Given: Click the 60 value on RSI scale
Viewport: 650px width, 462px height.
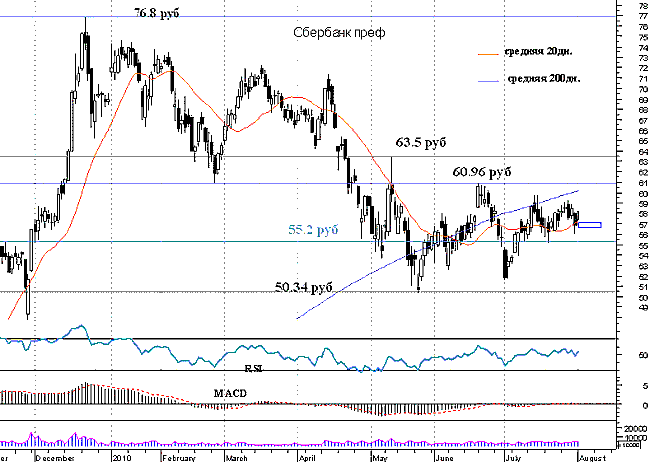Looking at the screenshot, I should tap(643, 355).
